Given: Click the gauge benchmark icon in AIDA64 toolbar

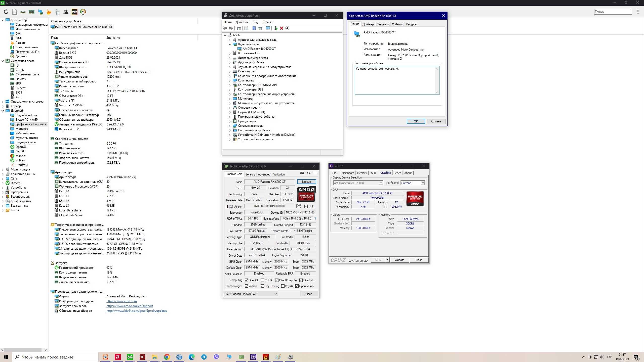Looking at the screenshot, I should pos(83,12).
